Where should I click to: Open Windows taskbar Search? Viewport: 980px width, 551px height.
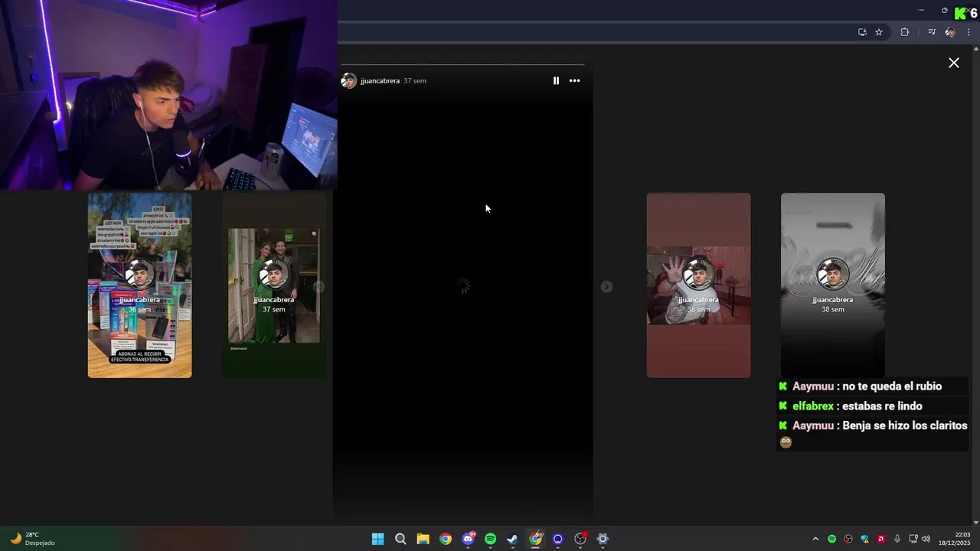[400, 539]
